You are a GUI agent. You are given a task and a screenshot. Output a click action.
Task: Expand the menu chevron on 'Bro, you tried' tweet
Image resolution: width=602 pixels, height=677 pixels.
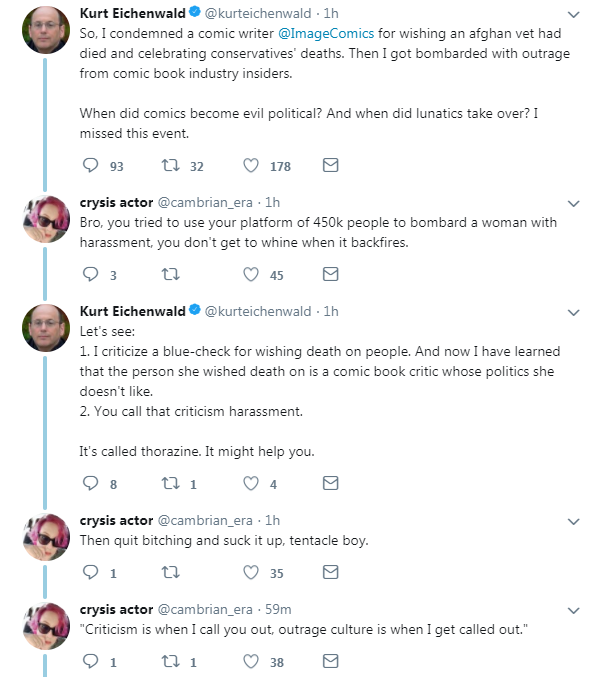573,203
